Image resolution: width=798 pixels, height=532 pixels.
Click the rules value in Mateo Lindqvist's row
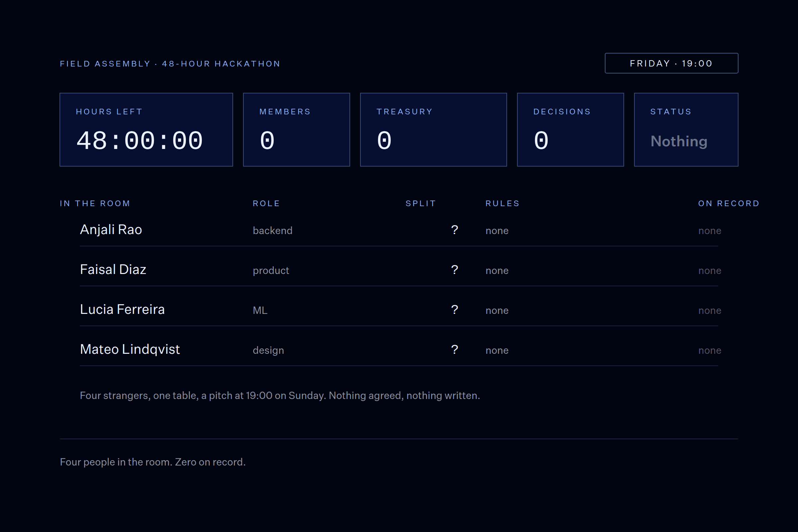point(497,351)
